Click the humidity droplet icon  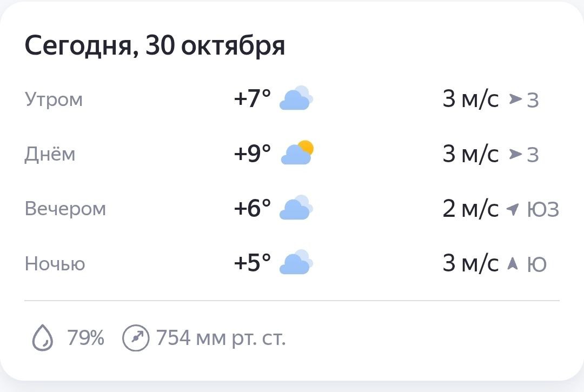click(x=43, y=339)
